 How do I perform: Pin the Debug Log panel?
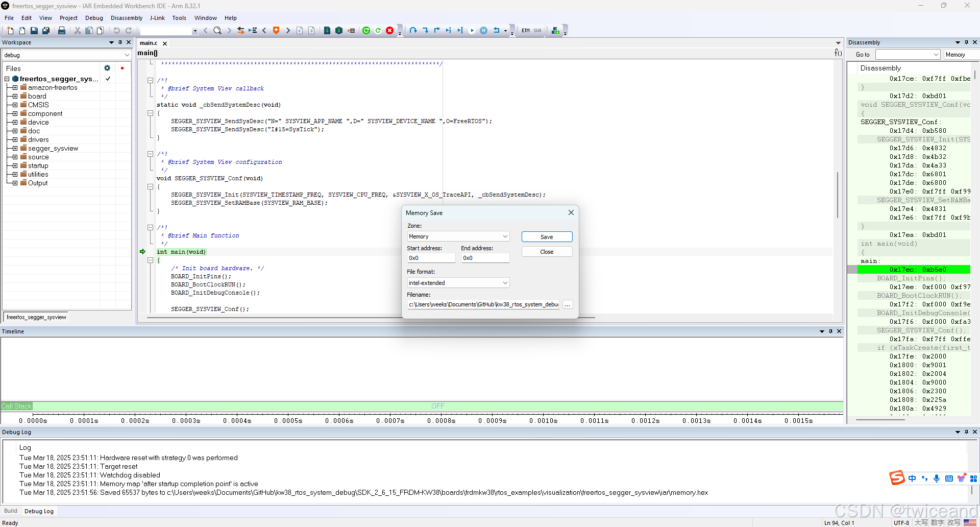966,432
